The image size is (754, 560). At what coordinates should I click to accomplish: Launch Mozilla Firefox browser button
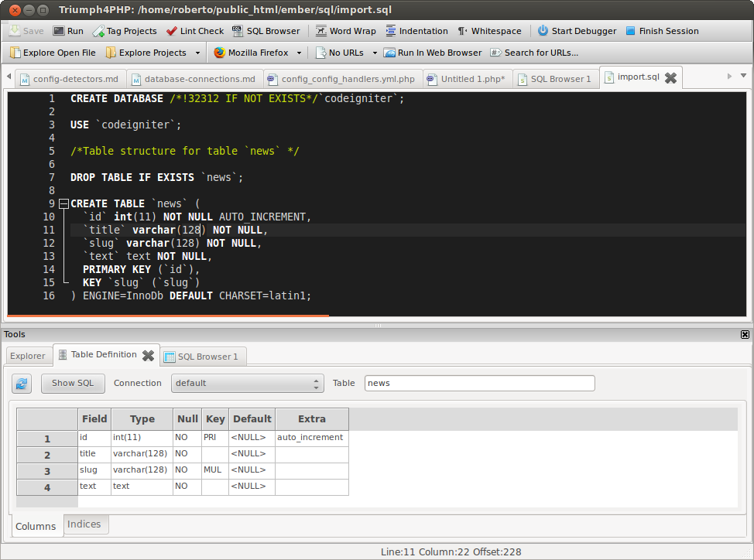click(x=252, y=53)
